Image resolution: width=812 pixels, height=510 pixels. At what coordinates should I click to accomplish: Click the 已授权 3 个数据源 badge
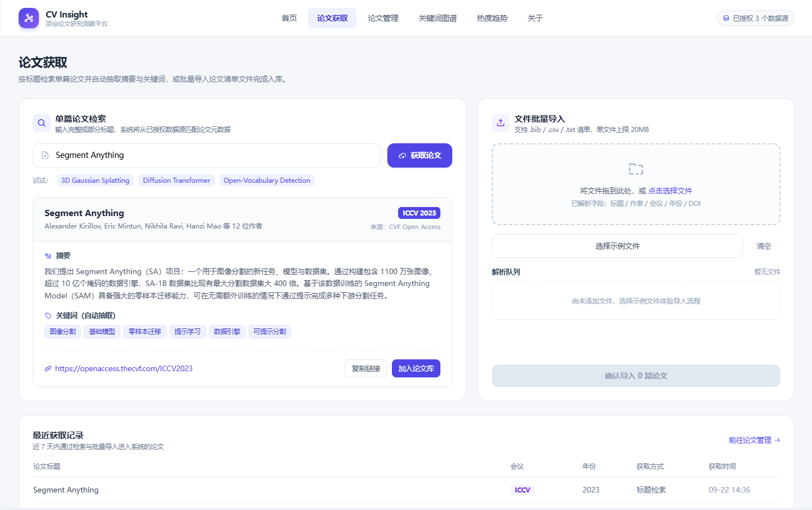pos(756,18)
